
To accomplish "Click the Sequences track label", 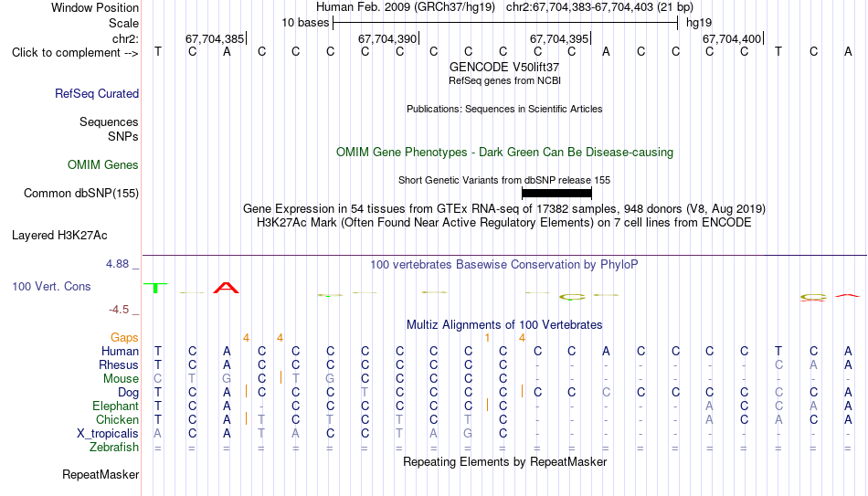I will pyautogui.click(x=109, y=121).
